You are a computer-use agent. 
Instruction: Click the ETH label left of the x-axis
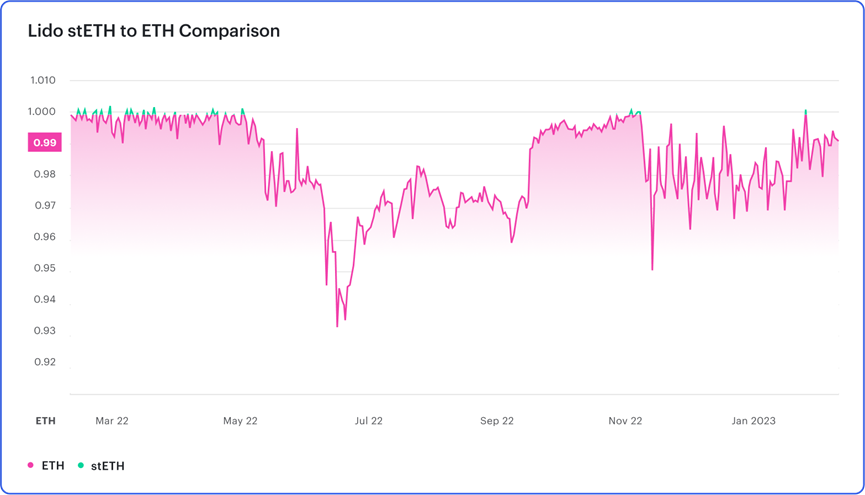(x=46, y=421)
